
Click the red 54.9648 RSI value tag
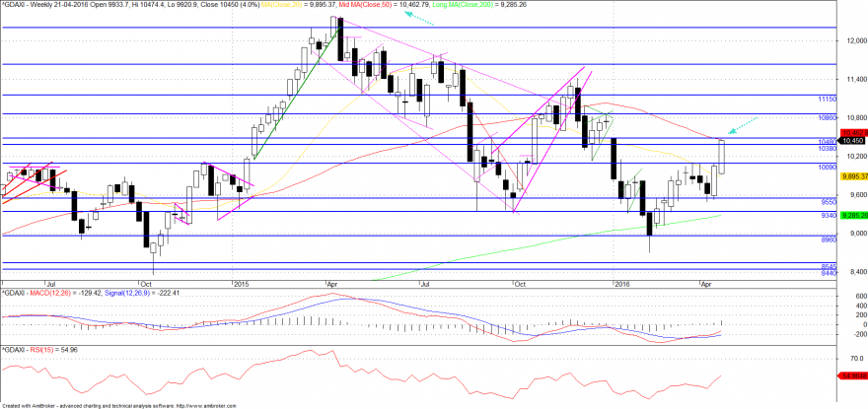(x=851, y=375)
